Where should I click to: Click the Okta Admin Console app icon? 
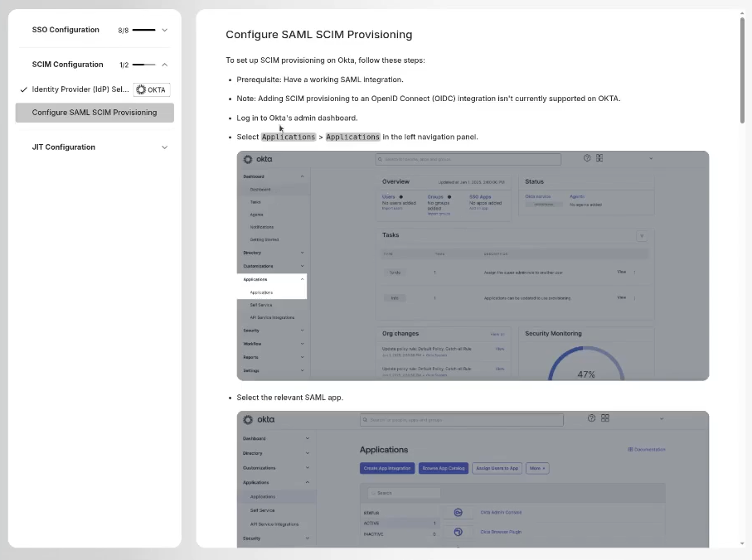[458, 512]
